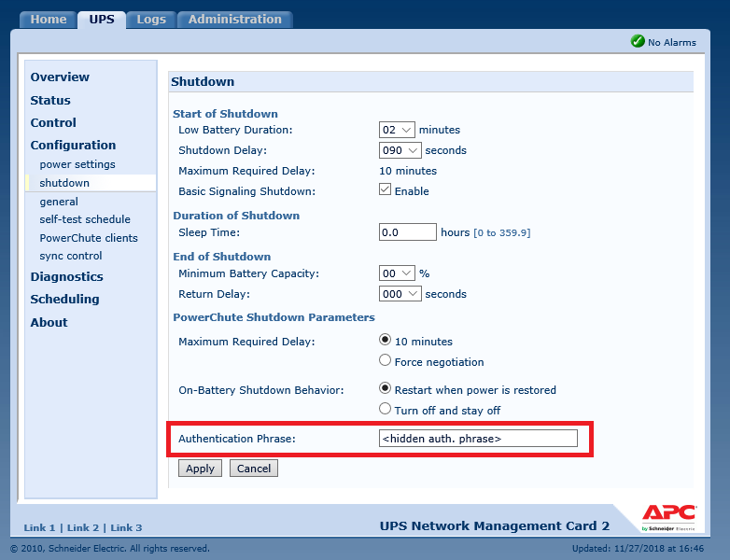Open the Return Delay dropdown
730x560 pixels.
(x=400, y=294)
